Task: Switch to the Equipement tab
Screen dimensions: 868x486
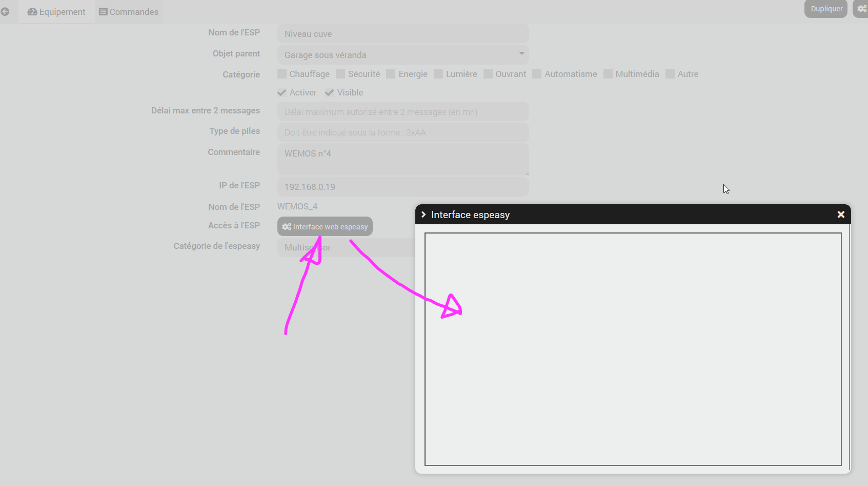Action: pyautogui.click(x=56, y=12)
